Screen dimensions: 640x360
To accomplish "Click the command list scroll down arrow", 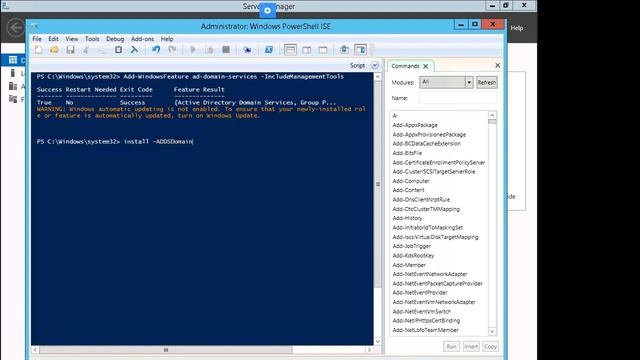I will 492,331.
